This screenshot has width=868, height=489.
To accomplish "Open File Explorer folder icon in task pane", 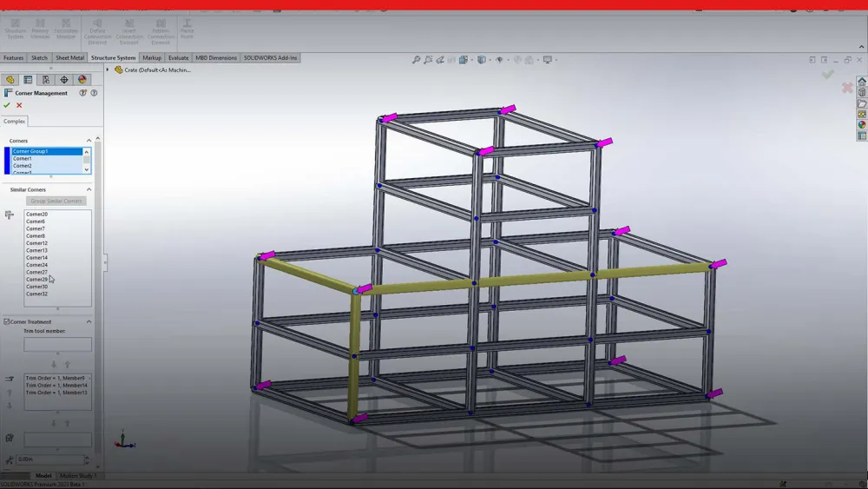I will (x=862, y=103).
